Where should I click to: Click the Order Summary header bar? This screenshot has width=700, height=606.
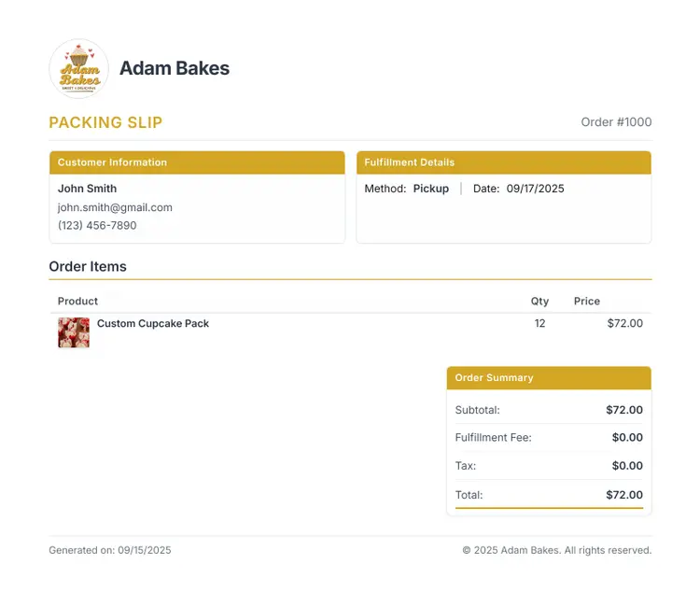pyautogui.click(x=549, y=378)
